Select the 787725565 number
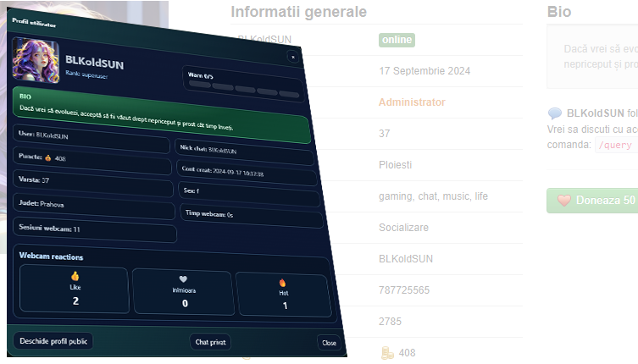 click(403, 290)
